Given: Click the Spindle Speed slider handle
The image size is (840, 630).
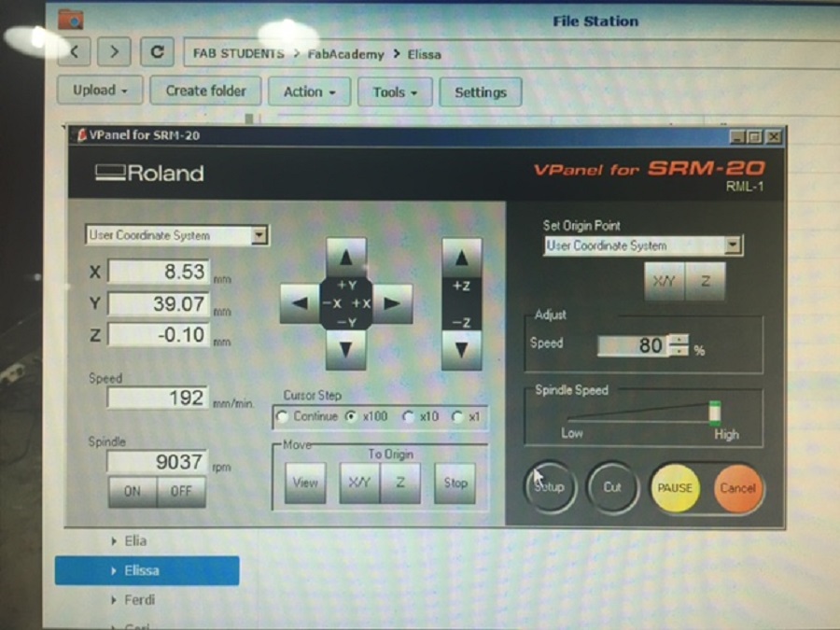Looking at the screenshot, I should [715, 413].
